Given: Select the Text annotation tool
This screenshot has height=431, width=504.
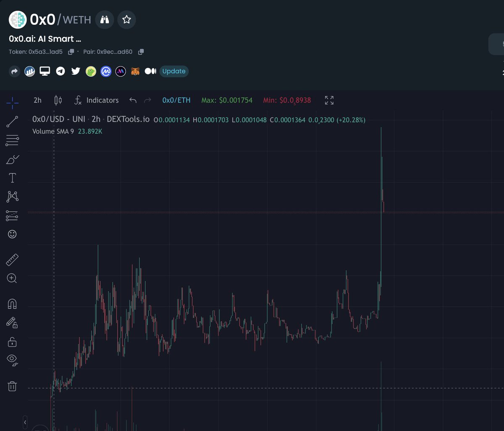Looking at the screenshot, I should pos(12,178).
